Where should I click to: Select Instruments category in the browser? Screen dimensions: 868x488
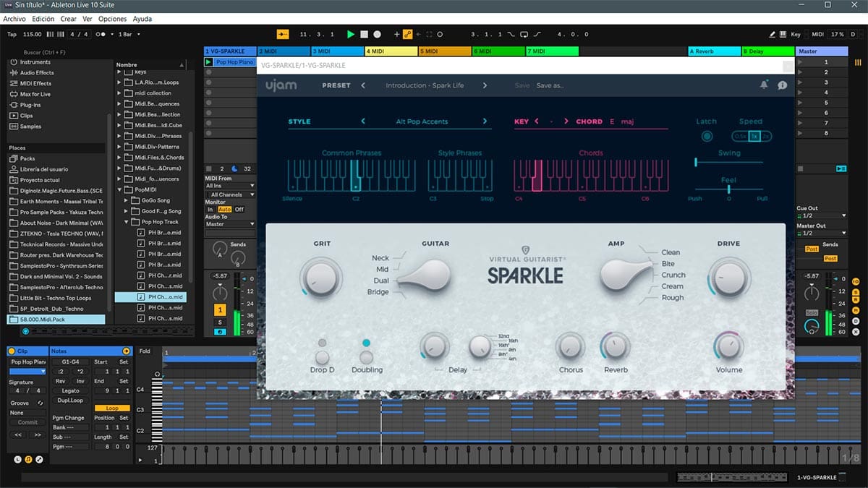[x=35, y=62]
